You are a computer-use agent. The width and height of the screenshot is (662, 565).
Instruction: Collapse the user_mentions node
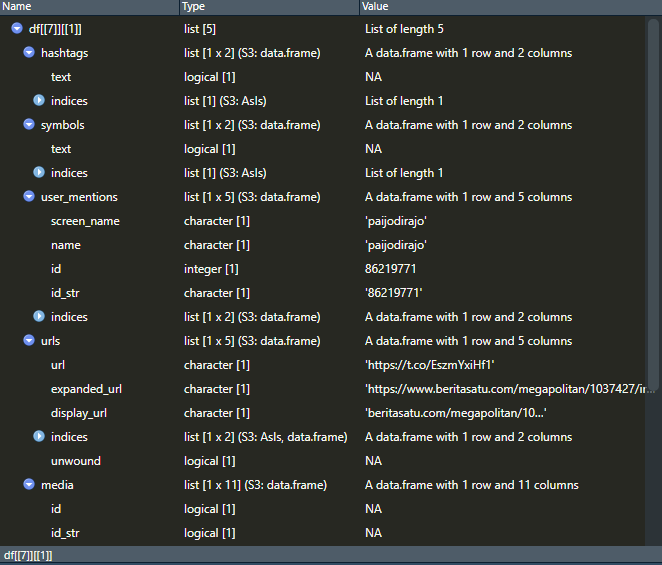(x=29, y=196)
